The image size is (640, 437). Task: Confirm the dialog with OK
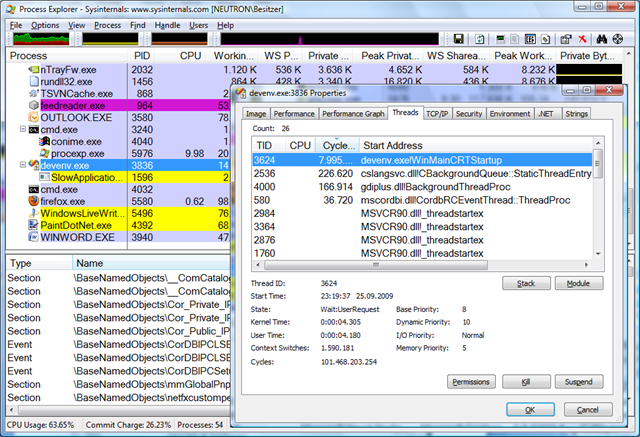coord(530,410)
